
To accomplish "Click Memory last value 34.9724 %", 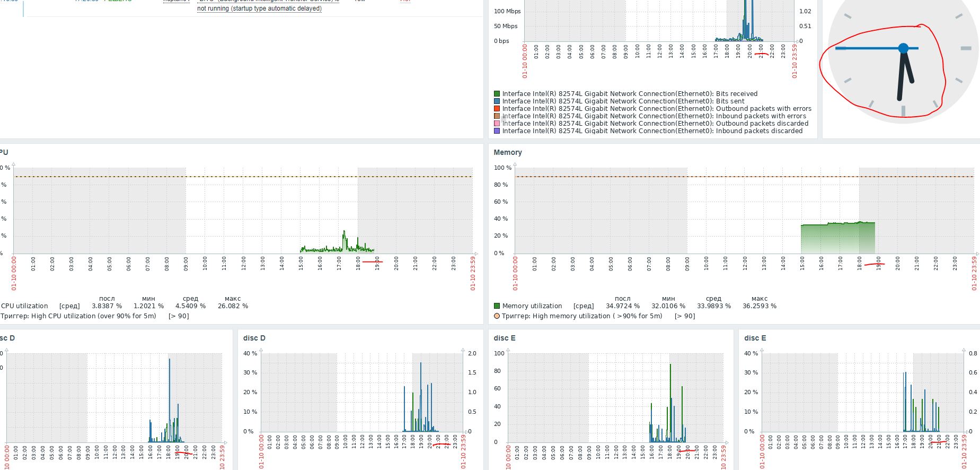I will pyautogui.click(x=623, y=306).
